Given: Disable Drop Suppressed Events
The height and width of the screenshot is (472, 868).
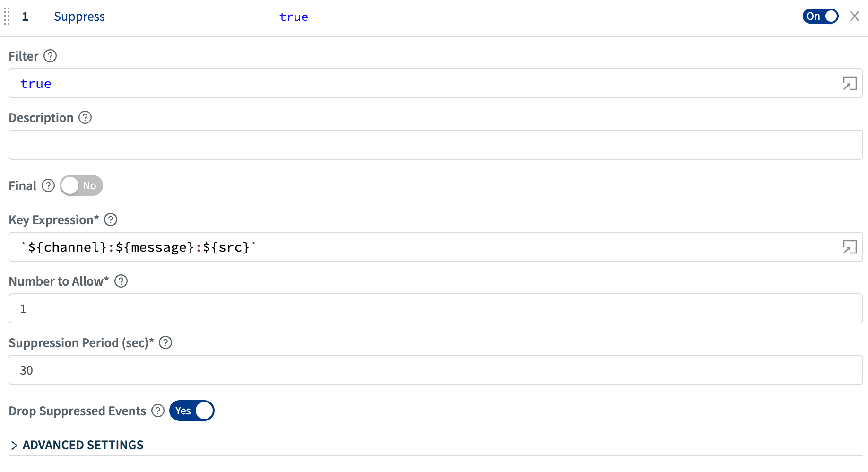Looking at the screenshot, I should [191, 411].
